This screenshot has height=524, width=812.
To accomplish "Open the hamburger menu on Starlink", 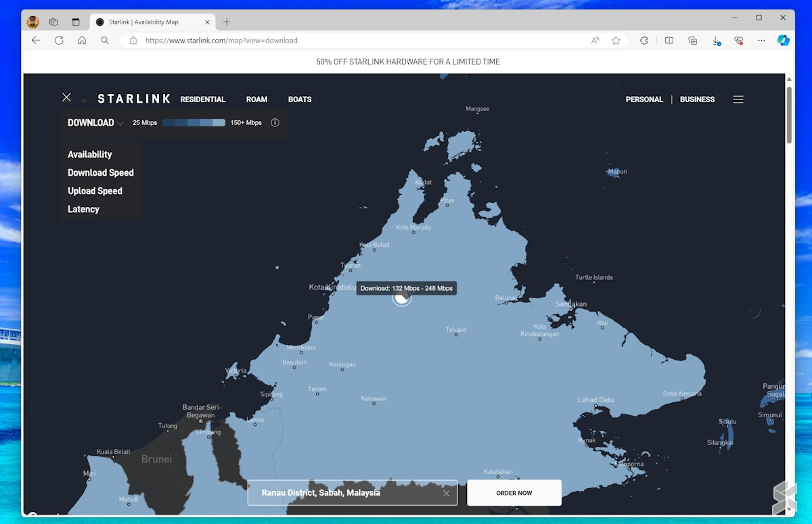I will [738, 99].
